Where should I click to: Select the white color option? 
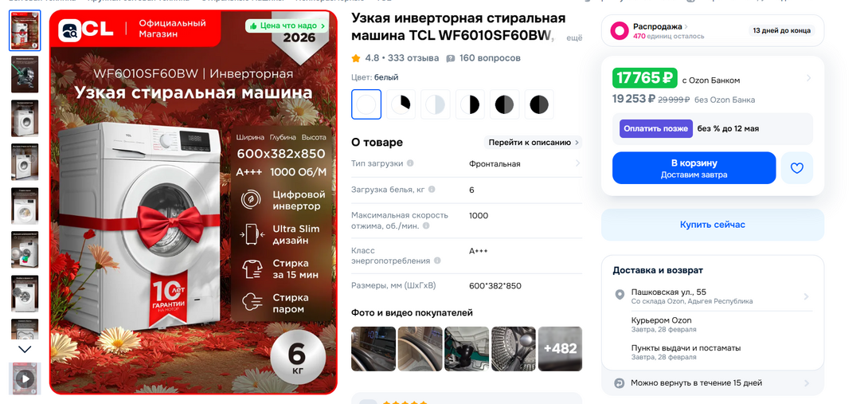[x=366, y=104]
